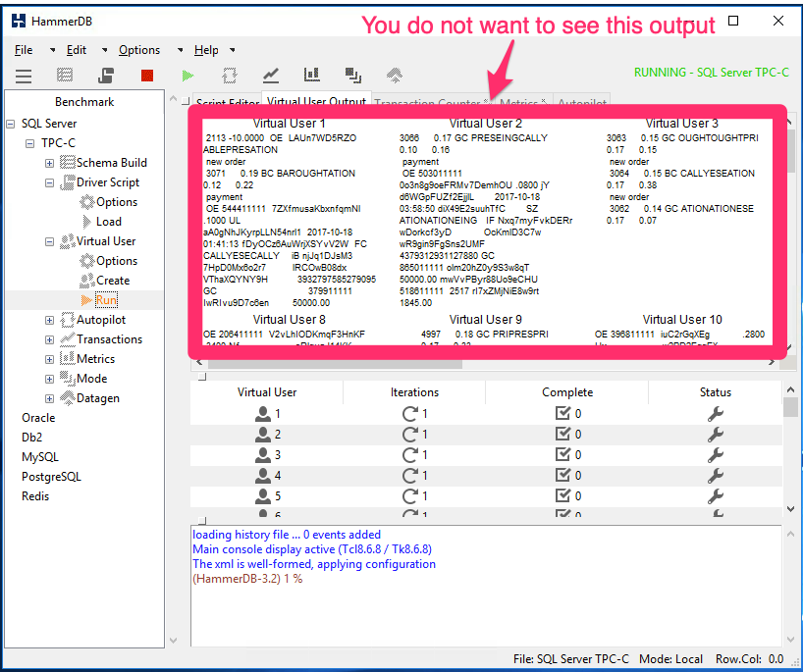The width and height of the screenshot is (803, 672).
Task: Select PostgreSQL database
Action: coord(51,477)
